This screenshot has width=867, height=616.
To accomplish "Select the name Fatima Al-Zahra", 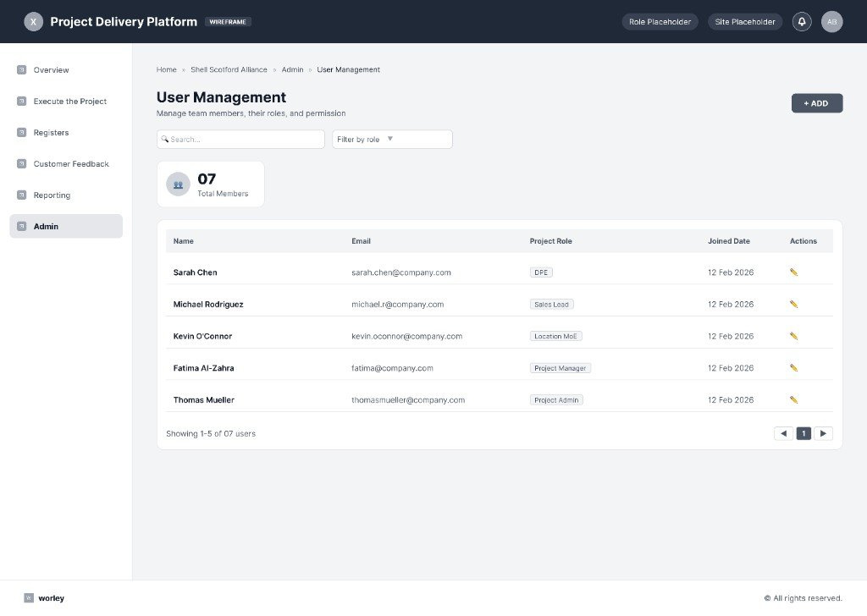I will pos(203,368).
